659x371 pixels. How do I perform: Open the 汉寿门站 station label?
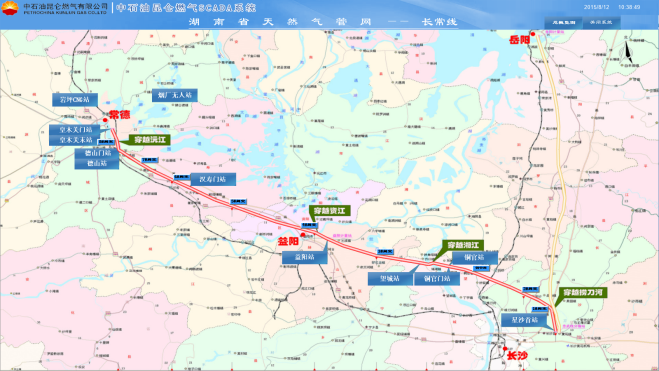(x=213, y=179)
